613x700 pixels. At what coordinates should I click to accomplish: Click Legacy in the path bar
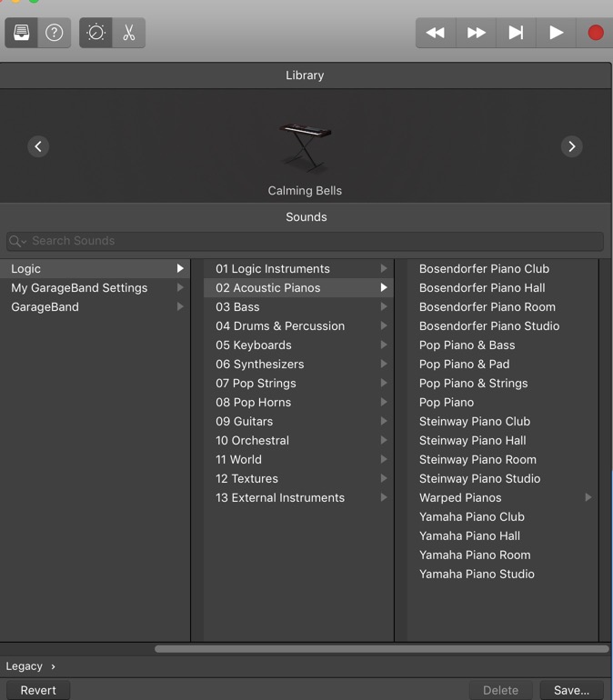(25, 666)
